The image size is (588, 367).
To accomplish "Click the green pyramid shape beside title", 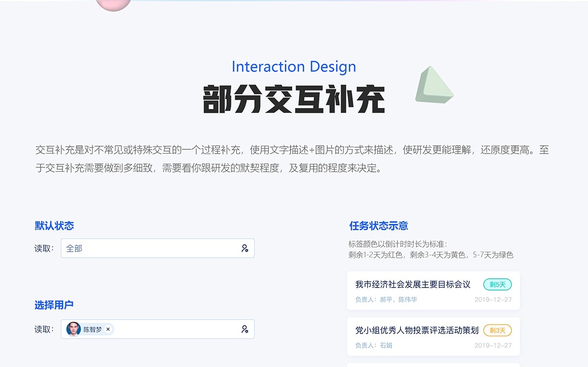I will (x=433, y=86).
